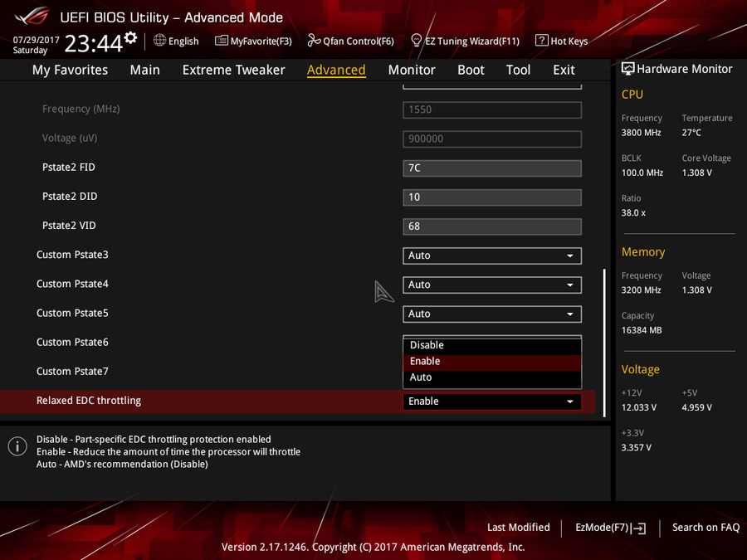The image size is (747, 560).
Task: Click the Pstate2 FID input field
Action: (x=492, y=168)
